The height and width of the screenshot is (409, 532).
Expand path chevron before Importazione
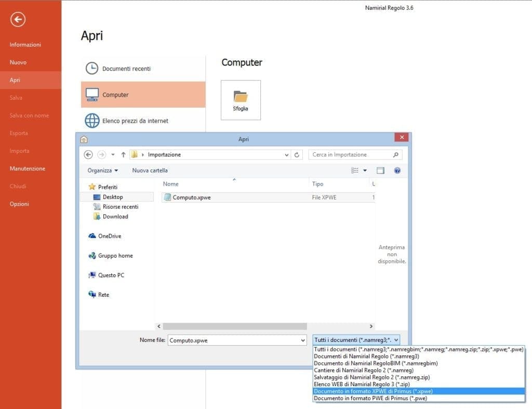143,155
